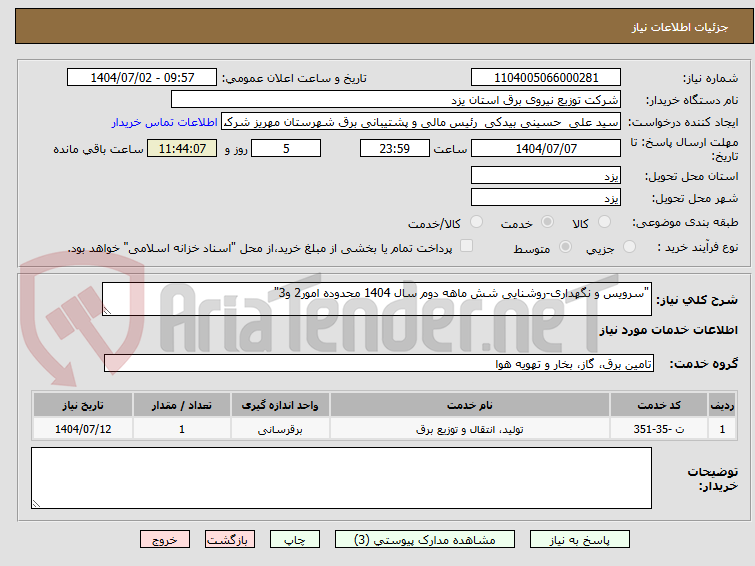
Task: Click need date cell 1404/07/12
Action: 83,429
